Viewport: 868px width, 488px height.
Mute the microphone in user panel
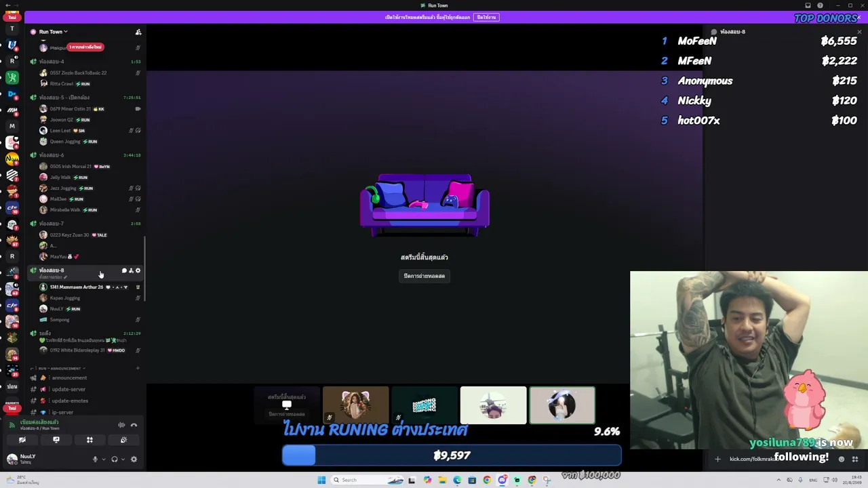(x=95, y=460)
